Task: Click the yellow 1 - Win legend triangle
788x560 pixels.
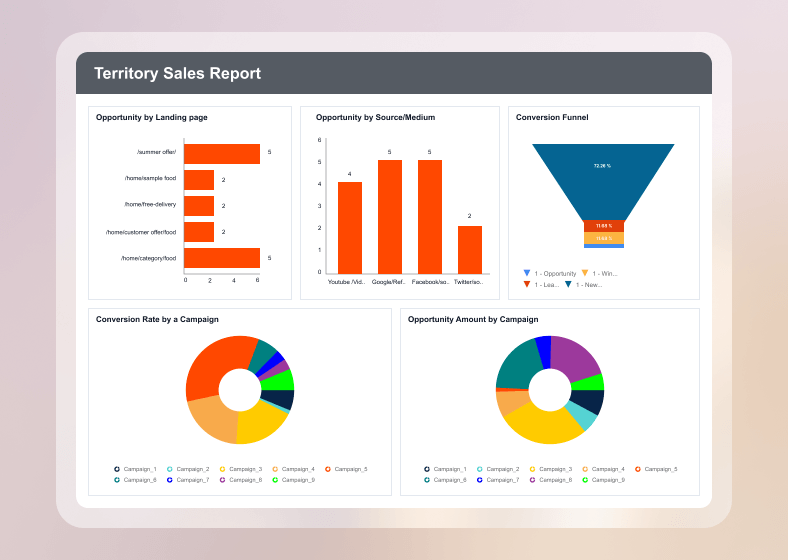Action: click(x=584, y=273)
